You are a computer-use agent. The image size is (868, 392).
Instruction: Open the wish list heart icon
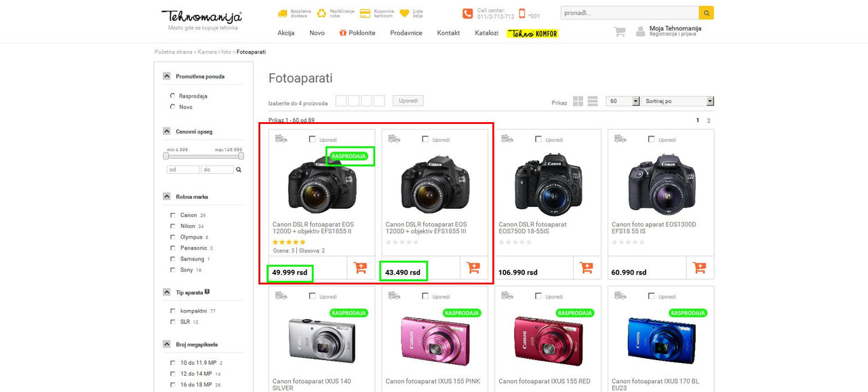405,13
